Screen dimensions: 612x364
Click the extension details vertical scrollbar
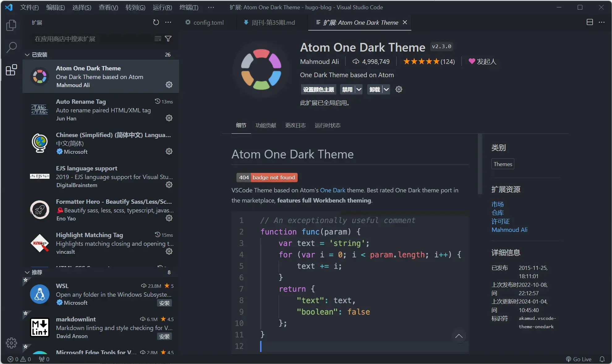pos(480,164)
